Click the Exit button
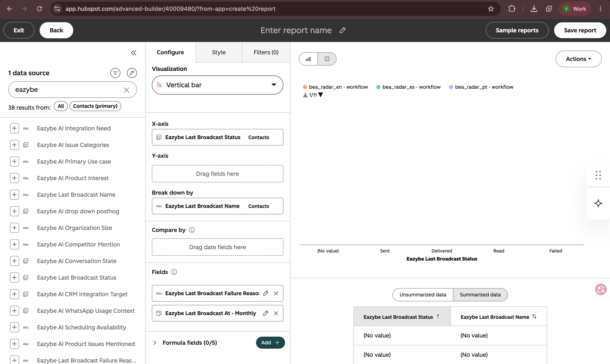The width and height of the screenshot is (610, 364). coord(19,30)
